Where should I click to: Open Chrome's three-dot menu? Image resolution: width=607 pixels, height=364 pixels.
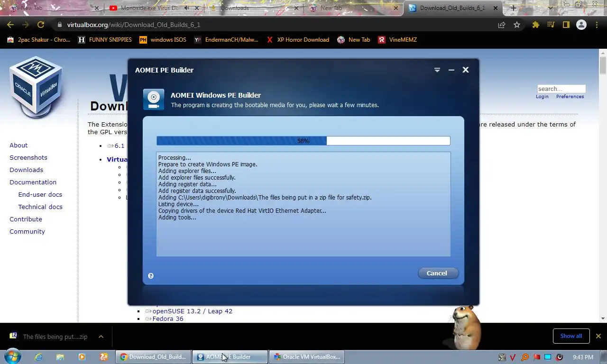click(597, 25)
